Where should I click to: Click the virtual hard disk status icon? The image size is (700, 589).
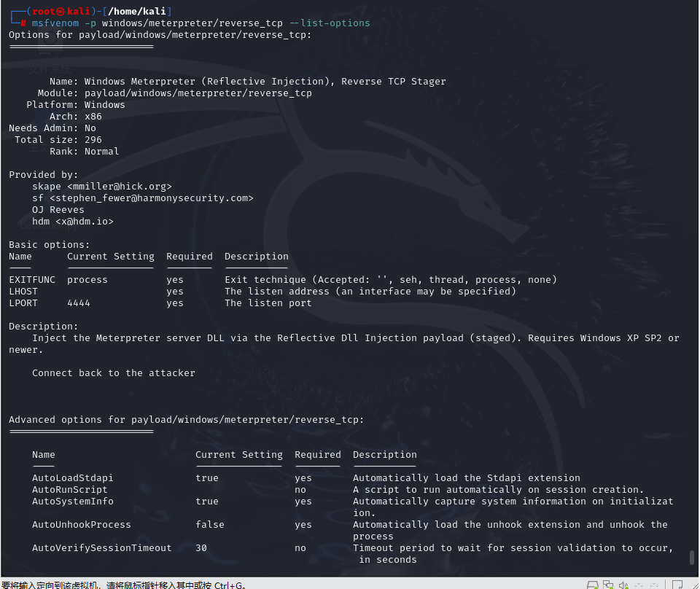point(593,583)
